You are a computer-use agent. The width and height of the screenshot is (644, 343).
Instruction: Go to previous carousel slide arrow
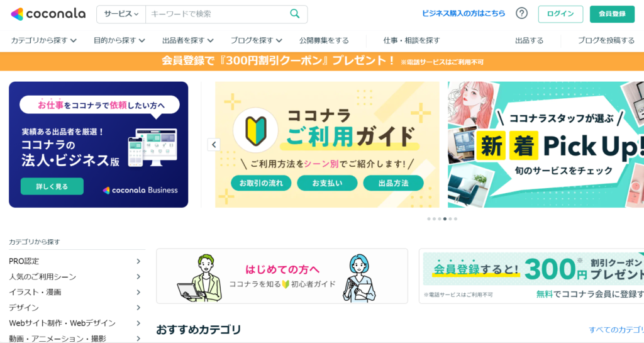point(214,145)
